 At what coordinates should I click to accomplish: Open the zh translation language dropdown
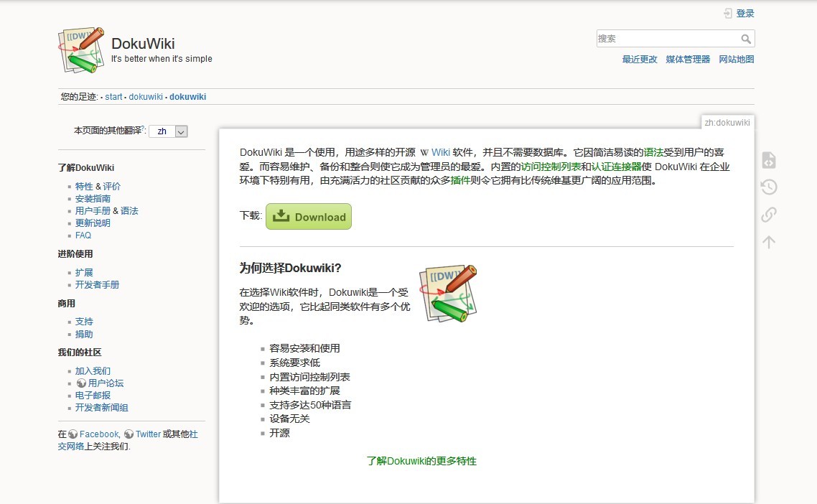168,131
